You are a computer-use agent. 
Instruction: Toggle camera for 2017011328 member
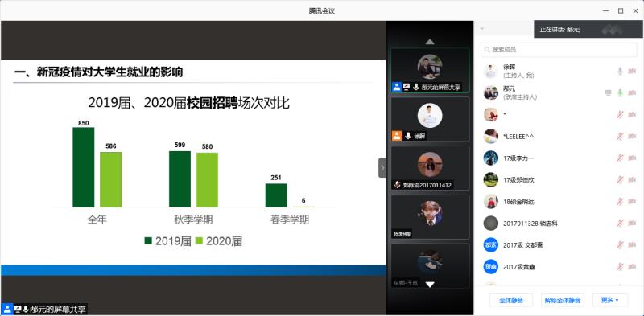(x=632, y=224)
